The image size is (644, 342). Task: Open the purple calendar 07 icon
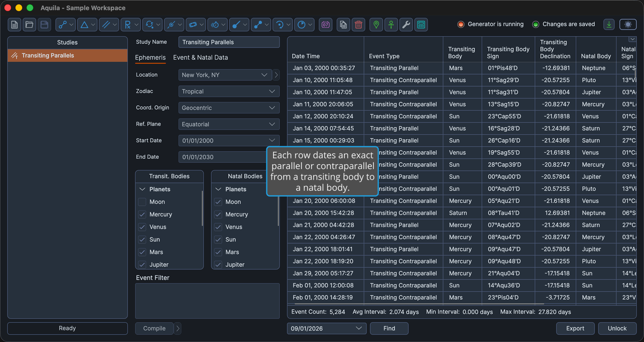click(x=326, y=25)
